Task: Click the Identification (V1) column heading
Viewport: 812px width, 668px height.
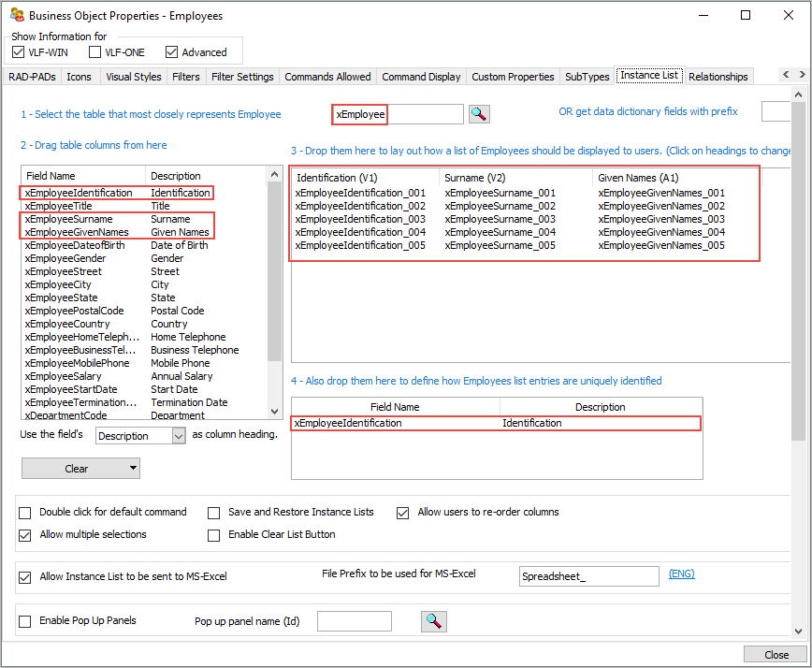Action: coord(365,178)
